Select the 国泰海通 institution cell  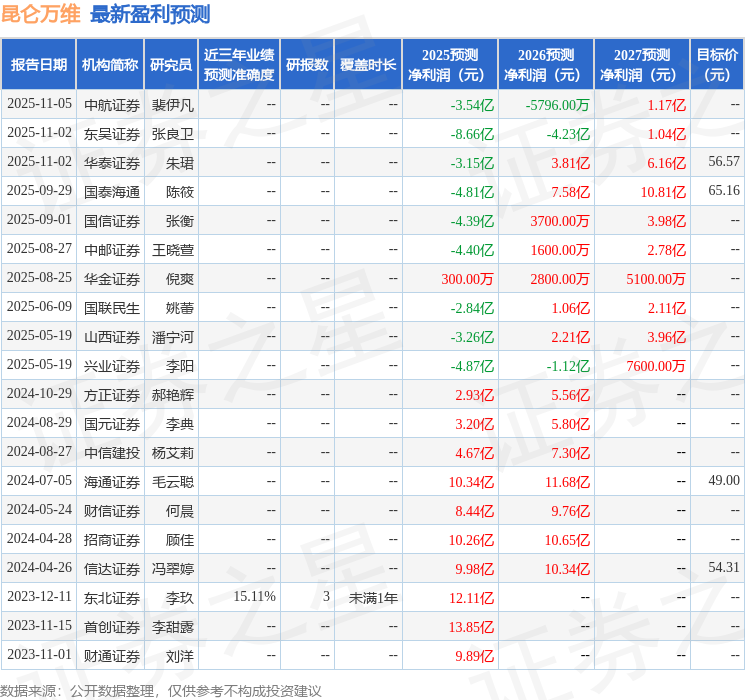[111, 191]
